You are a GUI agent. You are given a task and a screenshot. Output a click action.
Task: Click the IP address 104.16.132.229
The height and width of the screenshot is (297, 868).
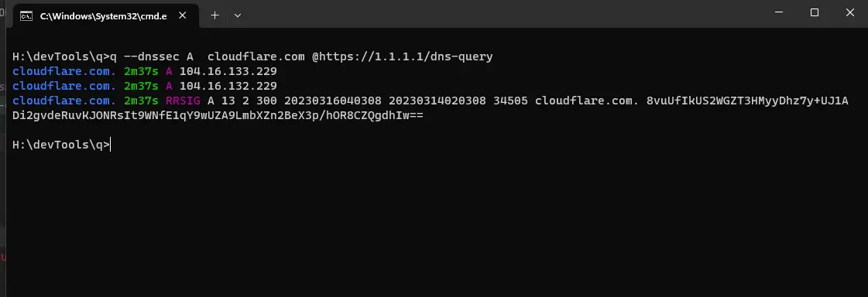coord(228,87)
